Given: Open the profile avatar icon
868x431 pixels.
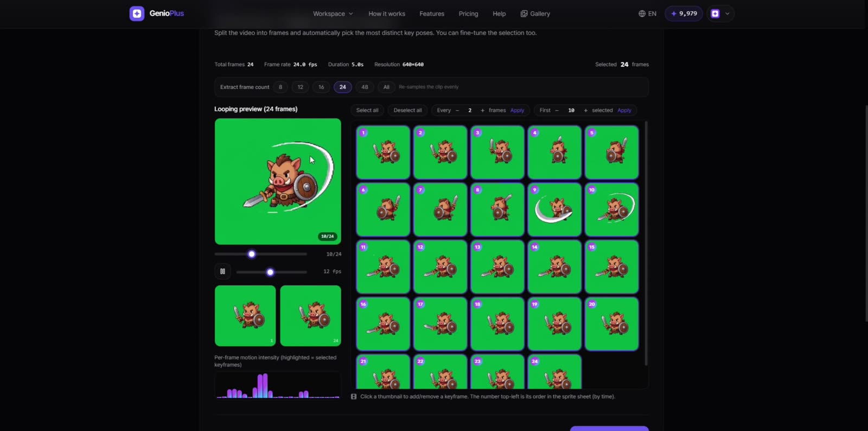Looking at the screenshot, I should pos(715,14).
